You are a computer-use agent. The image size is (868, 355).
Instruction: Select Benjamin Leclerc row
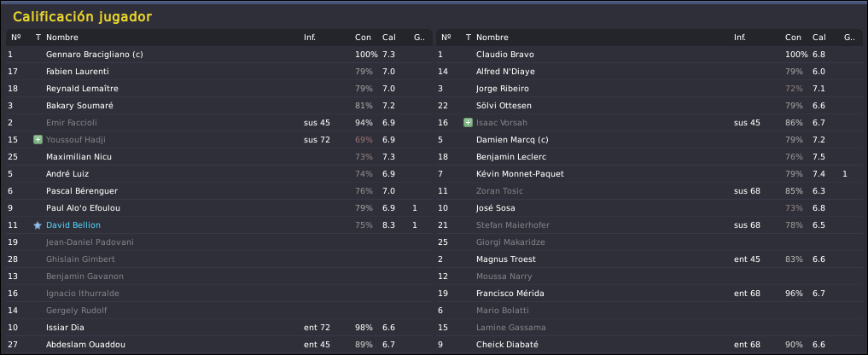click(649, 157)
